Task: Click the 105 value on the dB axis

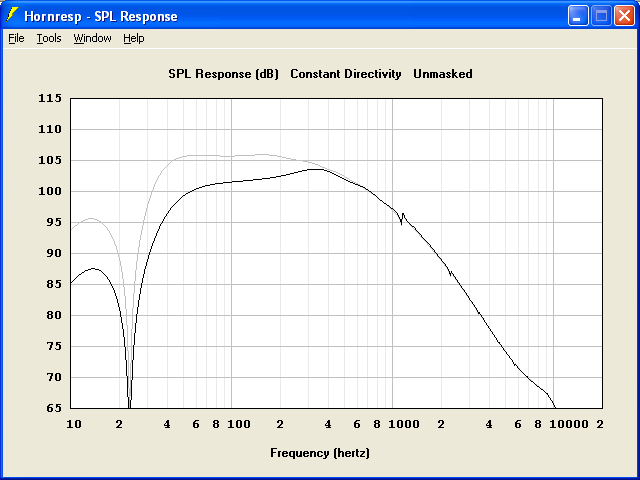Action: [50, 160]
